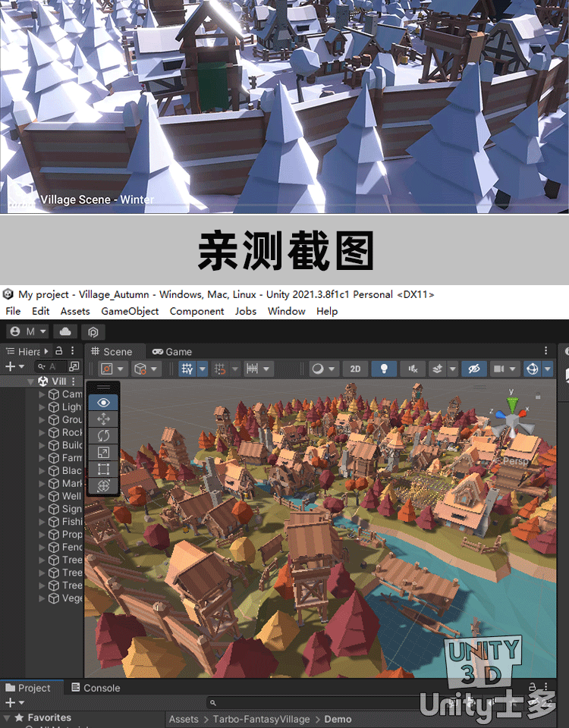The image size is (569, 728).
Task: Open the Vill scene row three-dot menu
Action: (74, 381)
